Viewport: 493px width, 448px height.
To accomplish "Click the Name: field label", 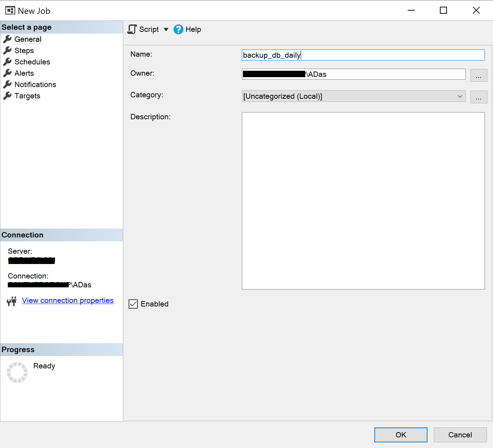I will 141,54.
